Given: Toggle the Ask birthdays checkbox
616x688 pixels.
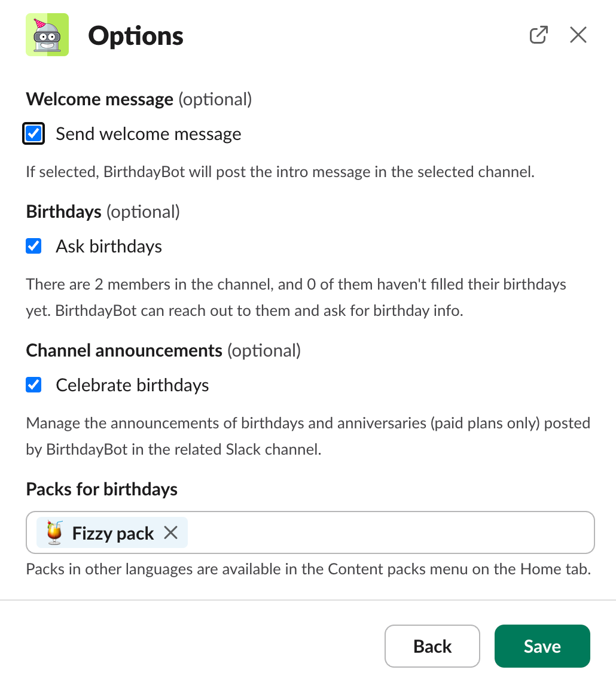Looking at the screenshot, I should tap(34, 246).
